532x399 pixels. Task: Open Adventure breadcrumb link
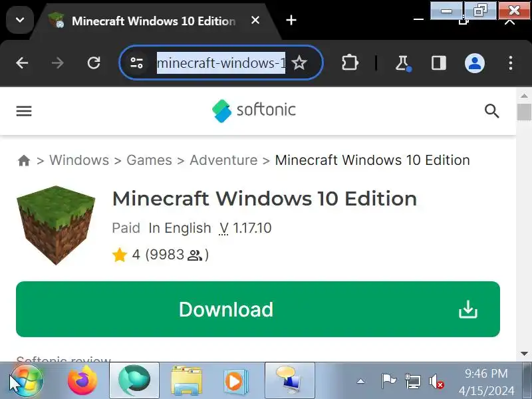tap(223, 160)
